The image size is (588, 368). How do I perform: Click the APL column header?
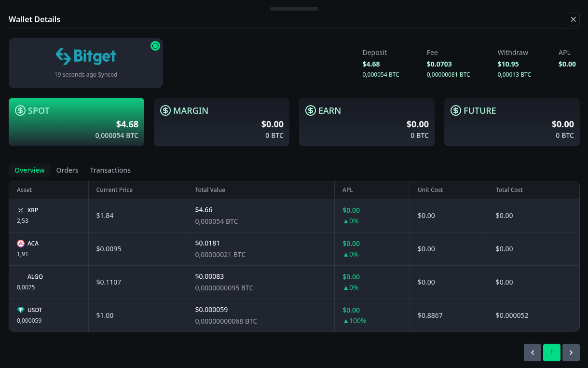click(x=347, y=190)
